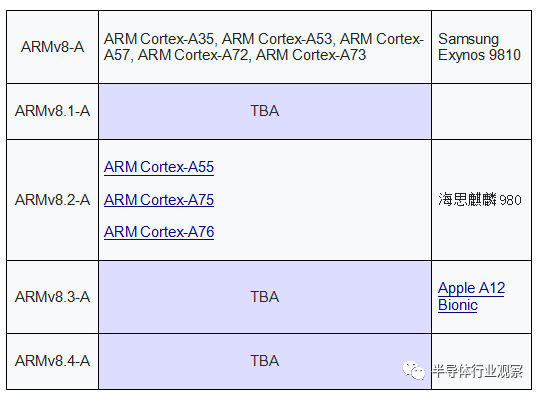This screenshot has width=539, height=395.
Task: Click the 海思麒麟 980 cell
Action: click(x=481, y=200)
